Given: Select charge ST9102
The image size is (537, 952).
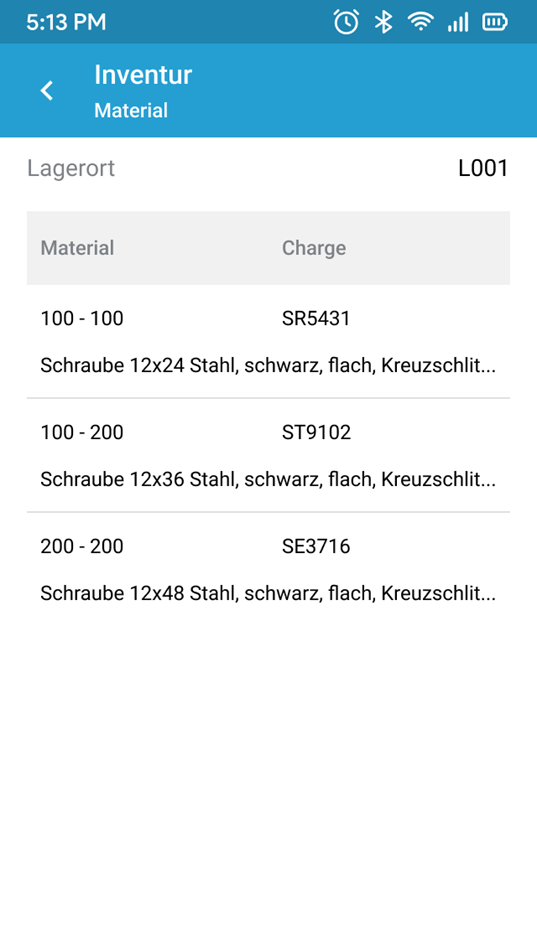Looking at the screenshot, I should coord(316,432).
